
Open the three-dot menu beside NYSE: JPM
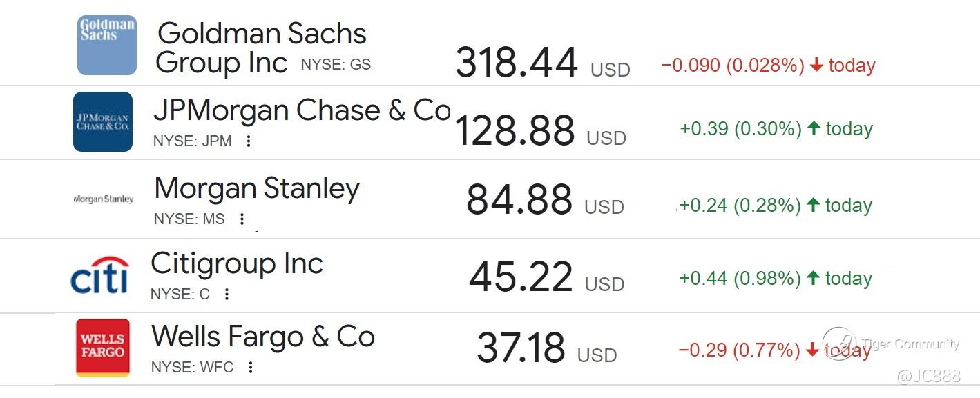pos(249,141)
